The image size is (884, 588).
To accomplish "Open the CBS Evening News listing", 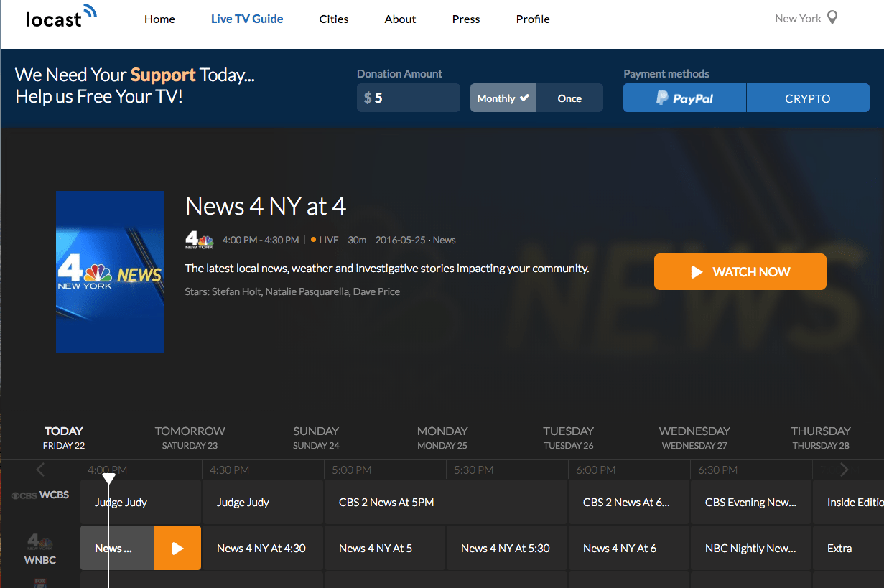I will coord(751,503).
